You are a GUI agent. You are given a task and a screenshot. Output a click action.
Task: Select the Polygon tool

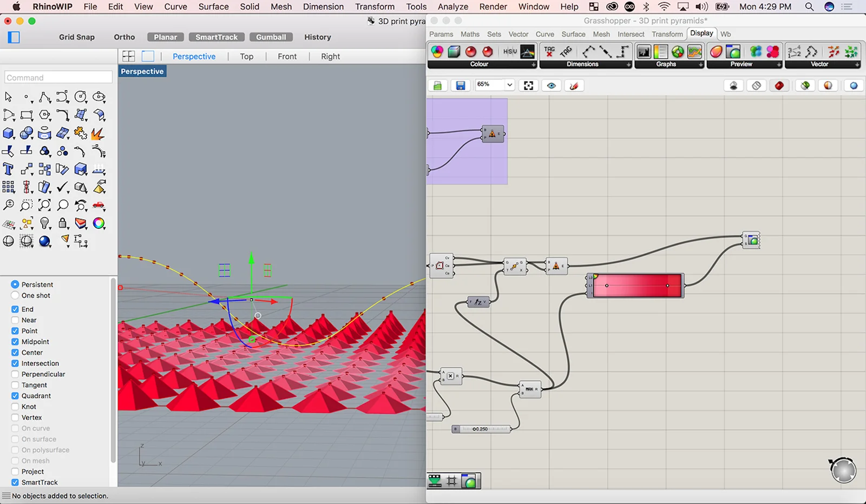click(45, 115)
